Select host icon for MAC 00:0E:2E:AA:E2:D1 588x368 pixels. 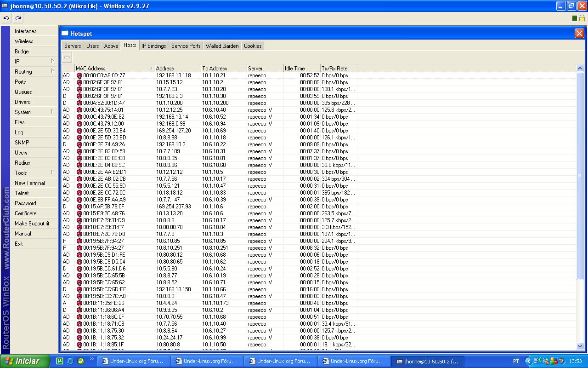79,172
